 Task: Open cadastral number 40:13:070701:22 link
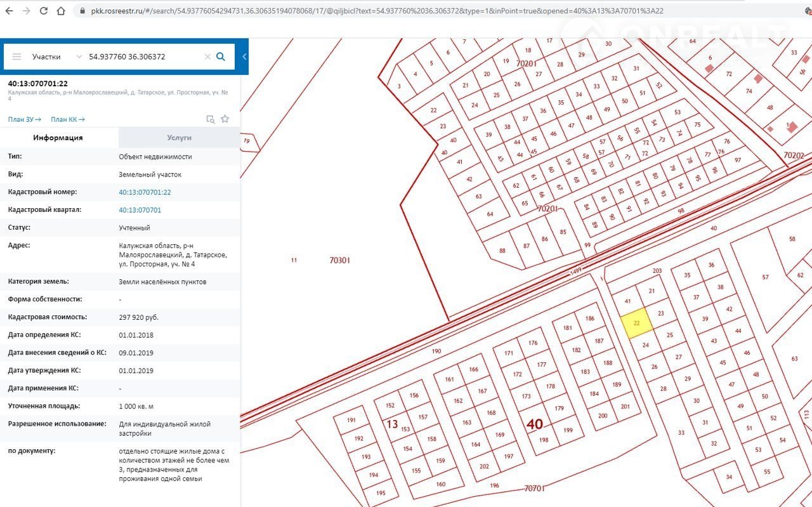pyautogui.click(x=145, y=192)
